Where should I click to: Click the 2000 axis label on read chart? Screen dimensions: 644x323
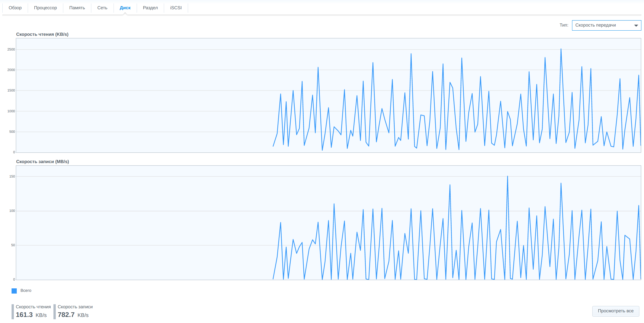pyautogui.click(x=11, y=70)
